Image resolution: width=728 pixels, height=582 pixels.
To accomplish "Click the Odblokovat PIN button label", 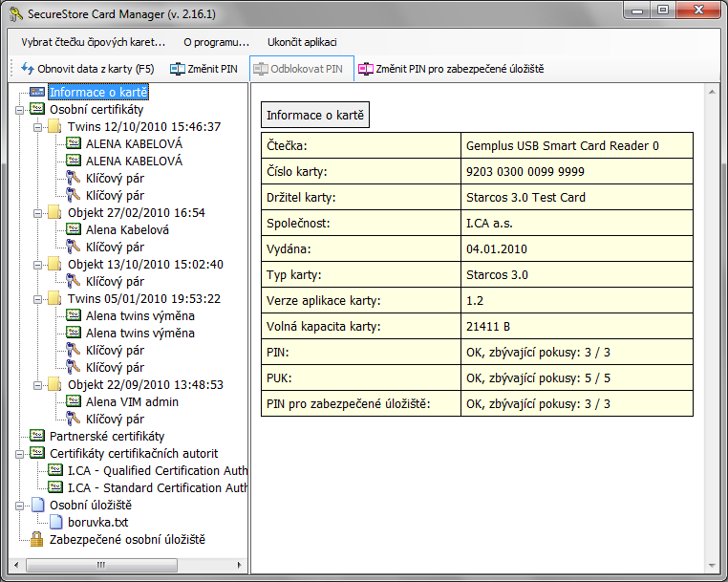I will coord(307,69).
